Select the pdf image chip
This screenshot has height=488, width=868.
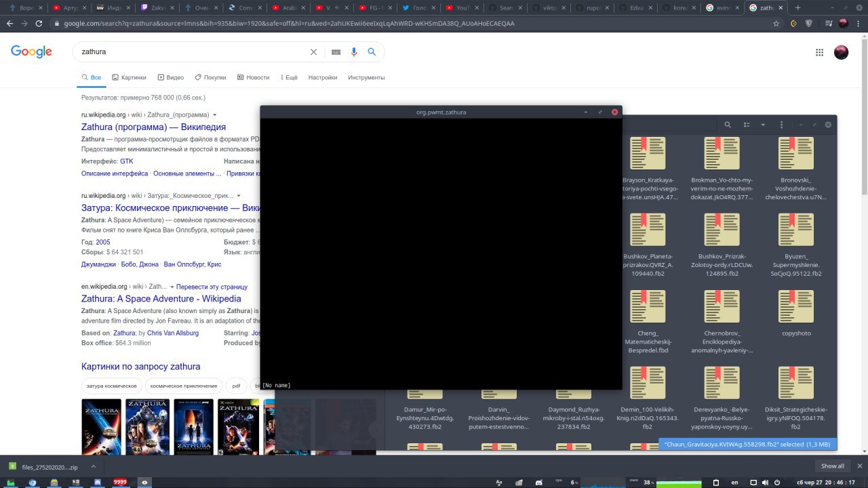[x=236, y=386]
